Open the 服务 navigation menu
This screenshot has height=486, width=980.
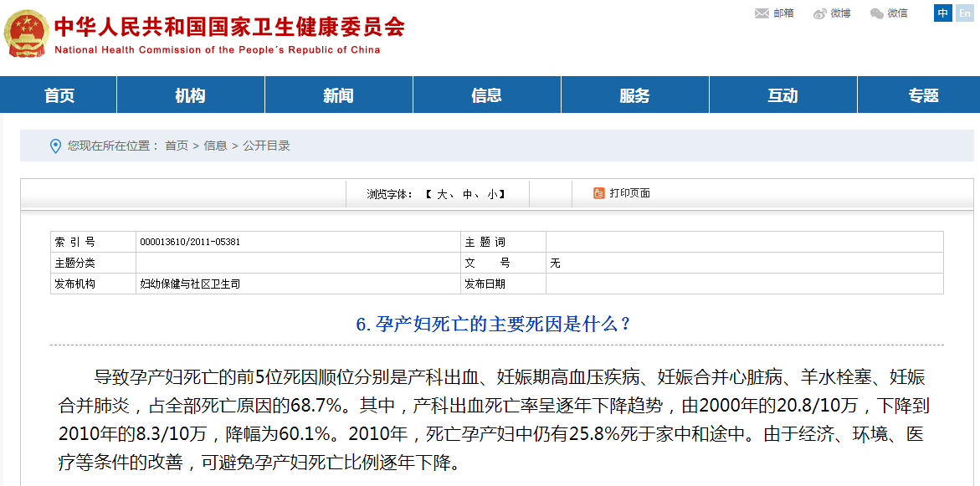click(x=634, y=95)
